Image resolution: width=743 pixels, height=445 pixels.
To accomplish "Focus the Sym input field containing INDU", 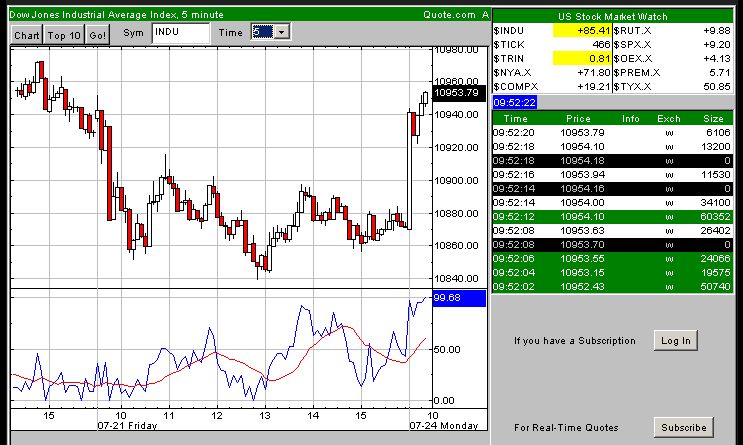I will (x=181, y=33).
